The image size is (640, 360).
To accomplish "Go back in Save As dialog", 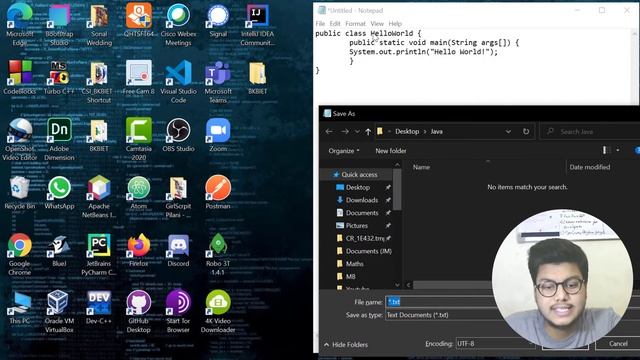I will tap(329, 131).
